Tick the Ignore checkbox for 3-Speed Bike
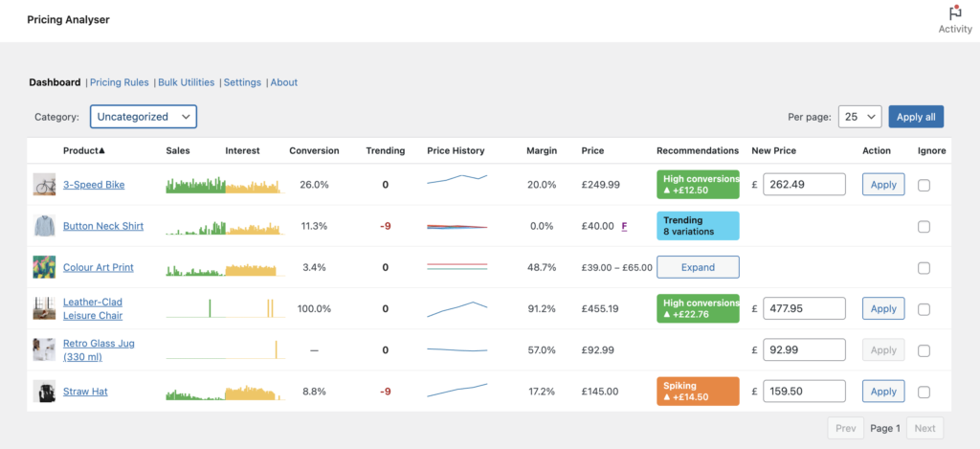 point(924,185)
